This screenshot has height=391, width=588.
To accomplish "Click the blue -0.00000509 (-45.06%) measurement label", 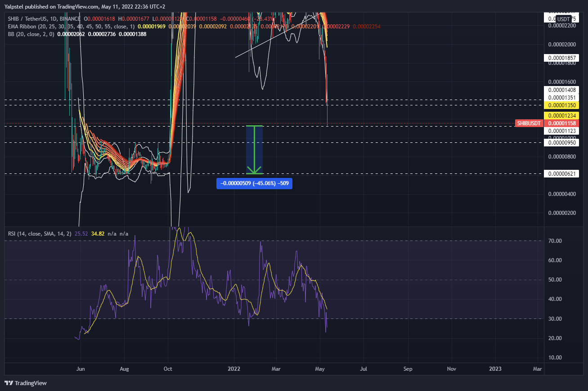I will click(254, 183).
